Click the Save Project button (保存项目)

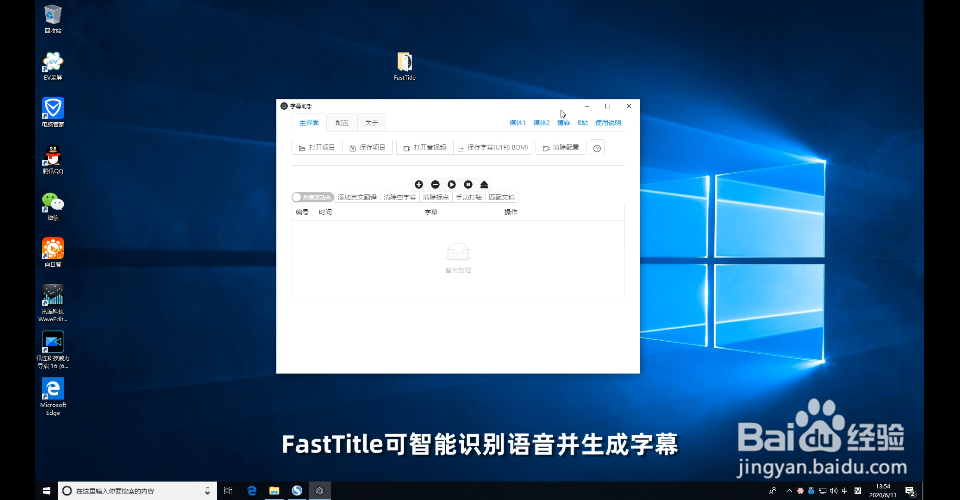coord(367,147)
